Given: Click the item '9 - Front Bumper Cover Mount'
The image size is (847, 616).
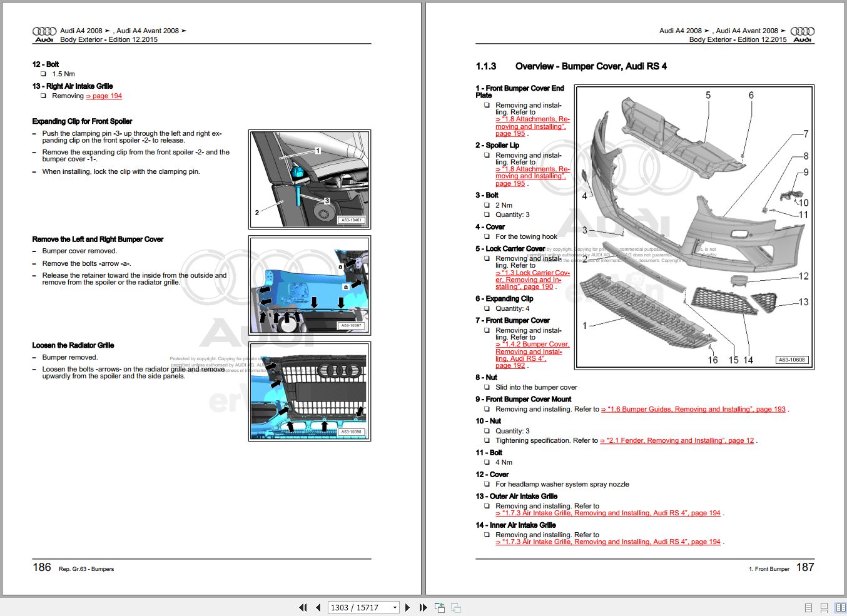Looking at the screenshot, I should pos(523,399).
